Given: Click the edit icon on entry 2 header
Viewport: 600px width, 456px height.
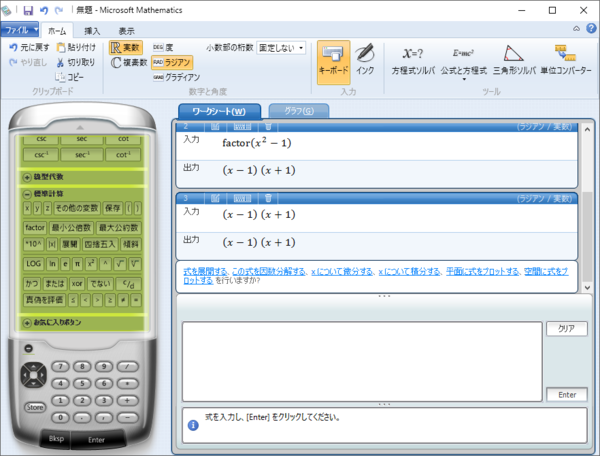Looking at the screenshot, I should click(215, 126).
